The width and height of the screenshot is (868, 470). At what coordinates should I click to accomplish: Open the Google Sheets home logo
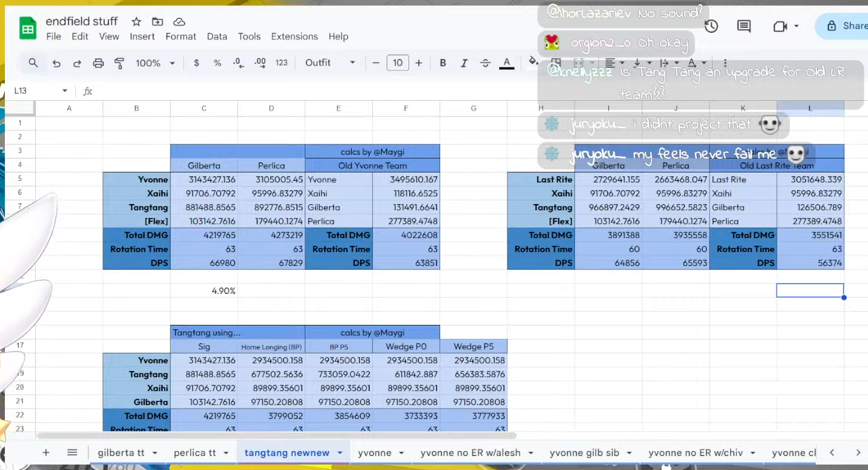(28, 29)
